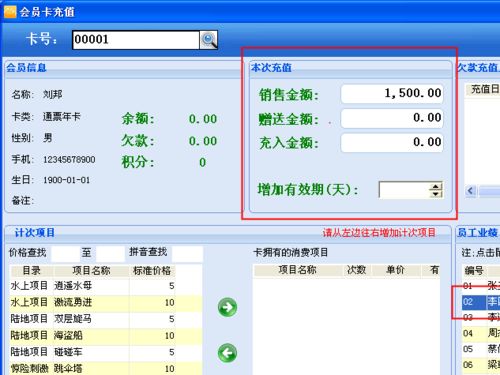Select the 海盗船 project row
500x375 pixels.
pos(106,336)
